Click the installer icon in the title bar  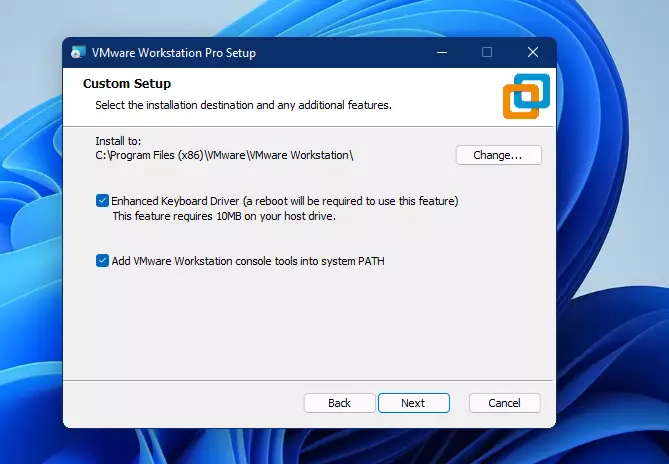click(x=78, y=52)
